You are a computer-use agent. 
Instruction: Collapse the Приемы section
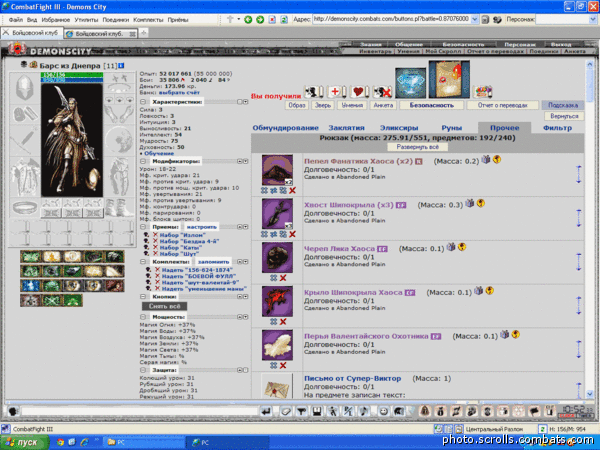click(x=143, y=227)
